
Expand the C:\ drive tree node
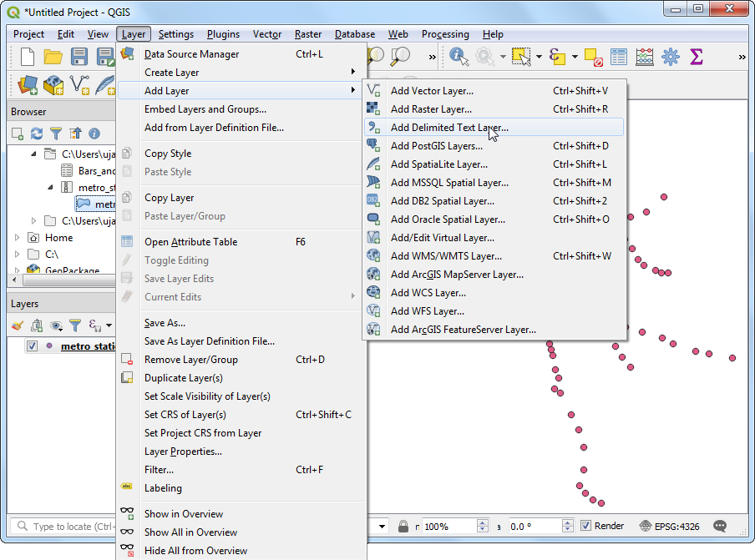click(x=18, y=255)
